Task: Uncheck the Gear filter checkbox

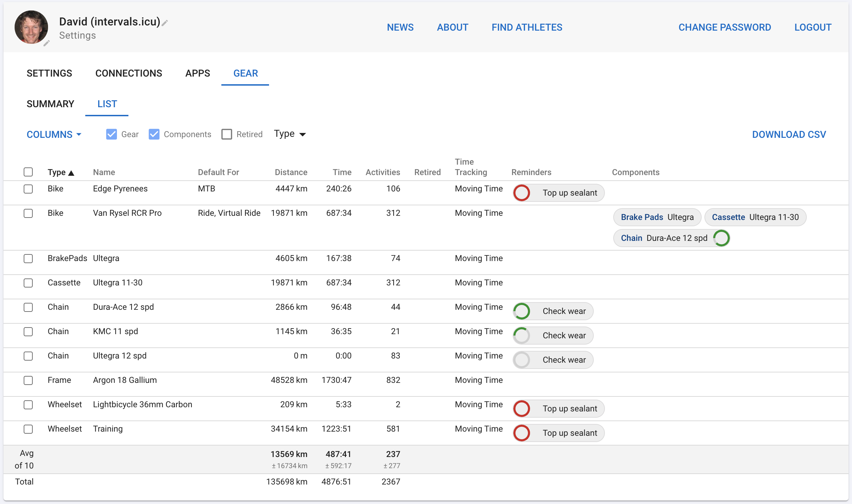Action: coord(111,134)
